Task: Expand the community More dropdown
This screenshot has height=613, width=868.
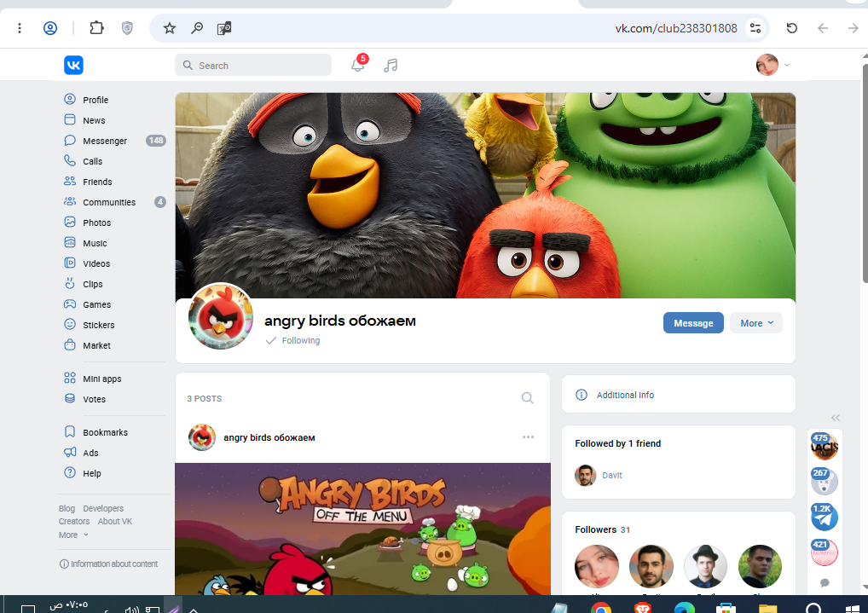Action: pos(756,323)
